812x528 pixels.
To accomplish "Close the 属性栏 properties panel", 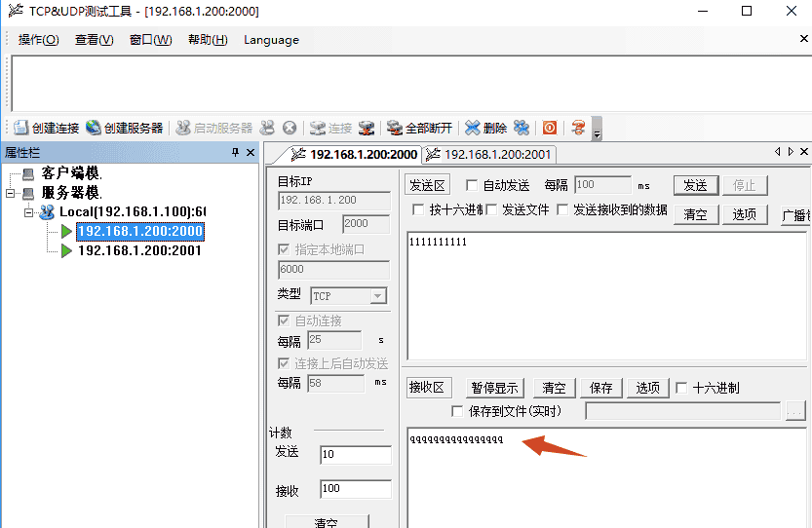I will pyautogui.click(x=251, y=152).
